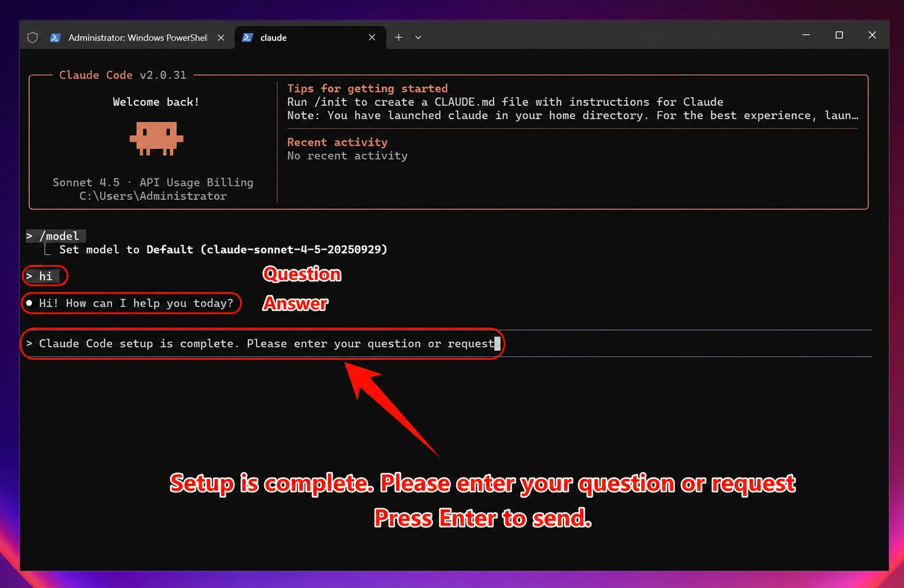Click the 'Set model to Default' output line
Image resolution: width=904 pixels, height=588 pixels.
pos(223,250)
